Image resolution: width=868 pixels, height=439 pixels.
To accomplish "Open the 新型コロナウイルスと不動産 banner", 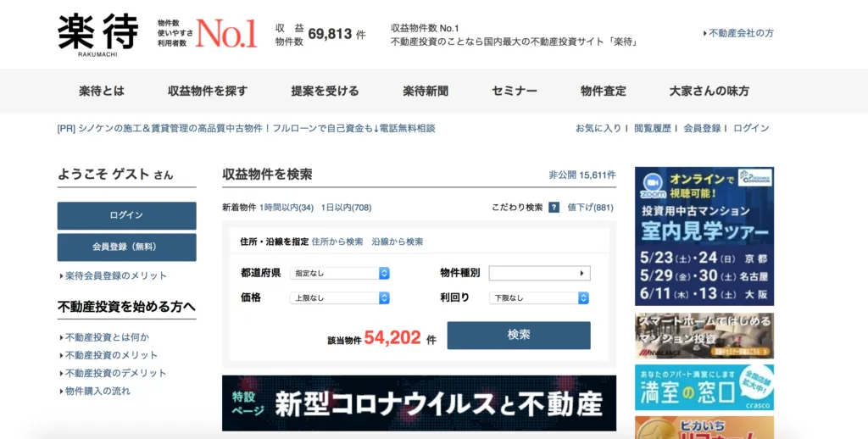I will (419, 403).
